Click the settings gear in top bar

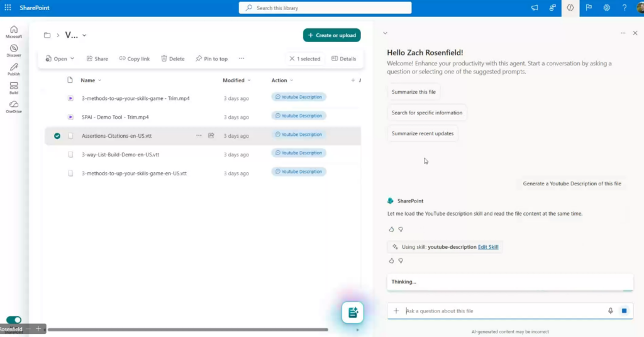pos(607,8)
